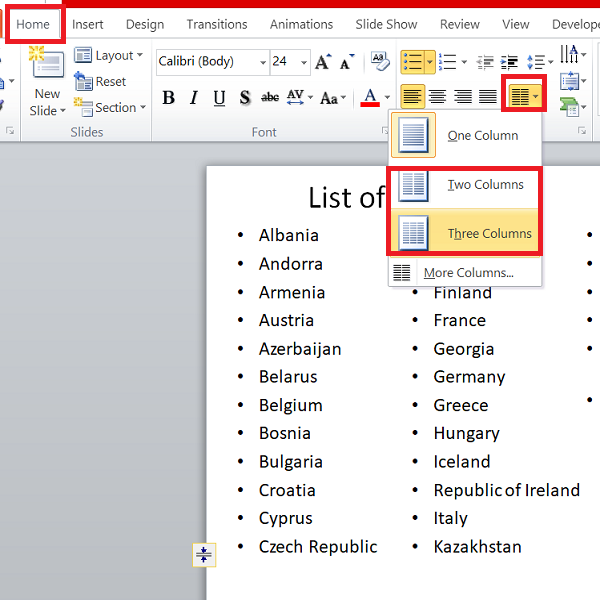The width and height of the screenshot is (600, 600).
Task: Open the Section dropdown
Action: click(x=110, y=108)
